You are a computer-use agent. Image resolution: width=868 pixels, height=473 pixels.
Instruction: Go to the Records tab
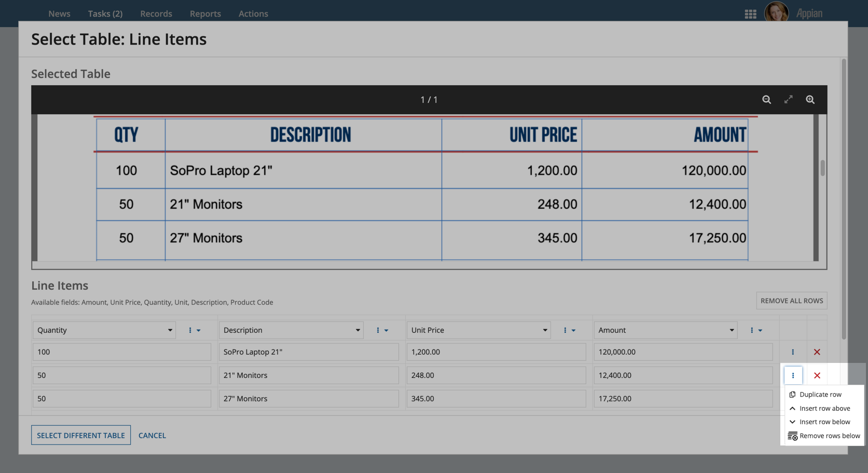tap(156, 13)
